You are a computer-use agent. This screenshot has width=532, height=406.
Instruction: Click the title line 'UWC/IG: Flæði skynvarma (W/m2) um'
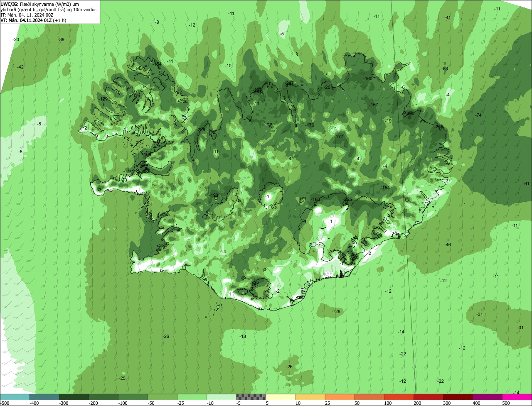tap(39, 4)
